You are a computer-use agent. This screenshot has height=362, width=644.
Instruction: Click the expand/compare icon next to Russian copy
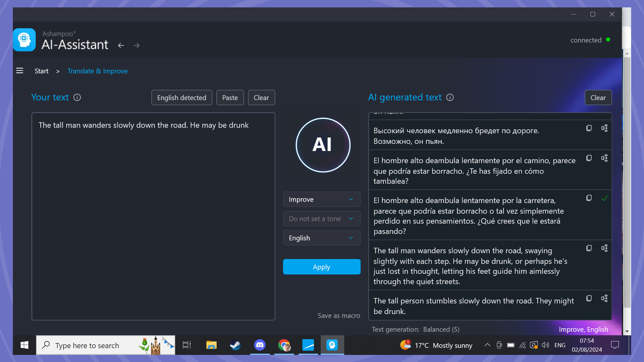click(x=605, y=128)
